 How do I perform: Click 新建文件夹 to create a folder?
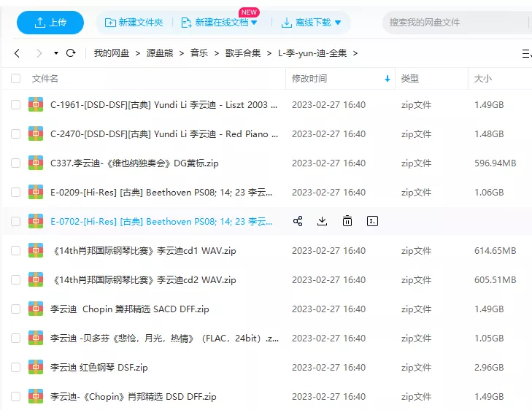pyautogui.click(x=134, y=23)
